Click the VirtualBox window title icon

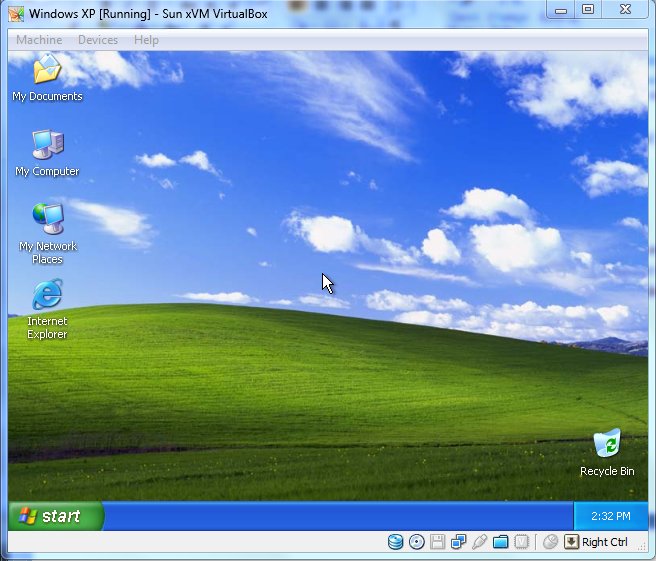click(16, 14)
